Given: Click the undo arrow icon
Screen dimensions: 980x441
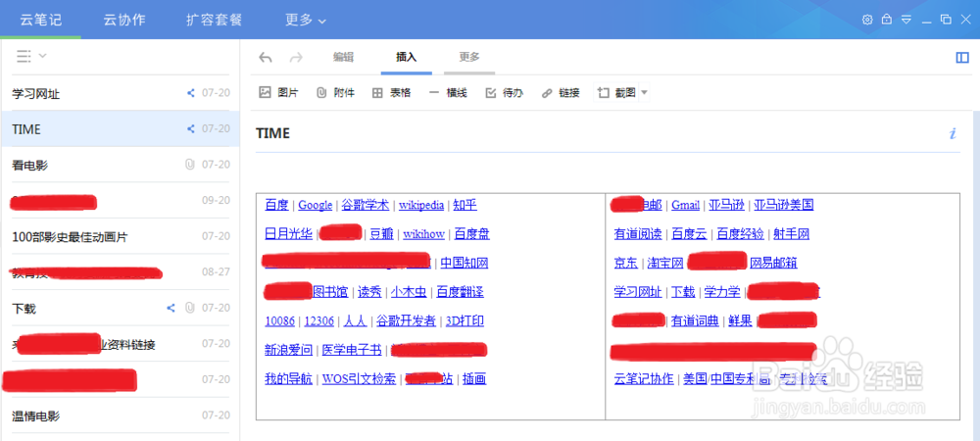Looking at the screenshot, I should 266,58.
